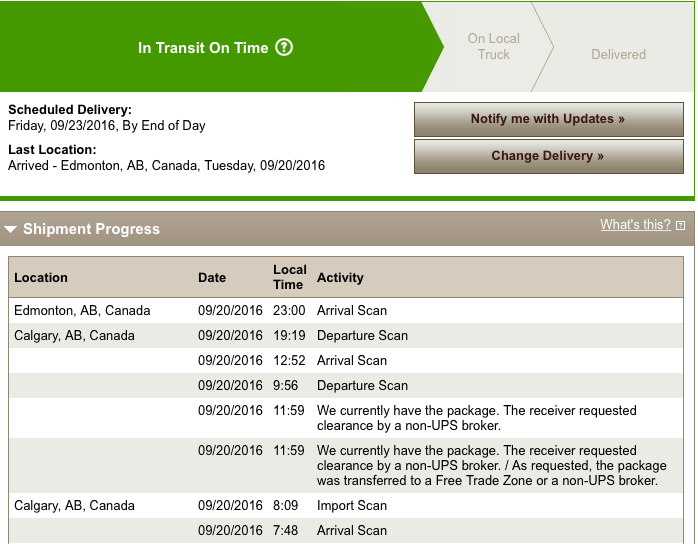Click the Activity column header
The image size is (698, 544).
click(340, 277)
